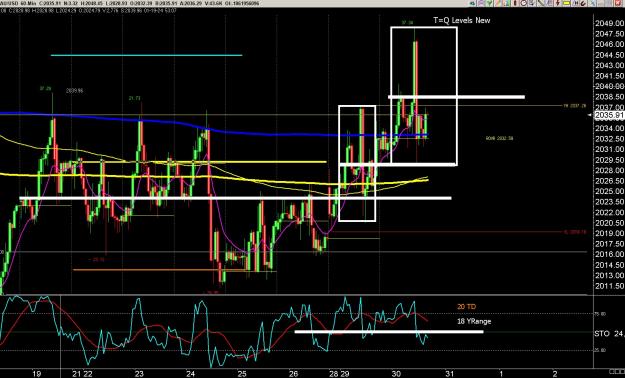Click the eye icon in top toolbar
Viewport: 625px width, 378px height.
click(472, 3)
